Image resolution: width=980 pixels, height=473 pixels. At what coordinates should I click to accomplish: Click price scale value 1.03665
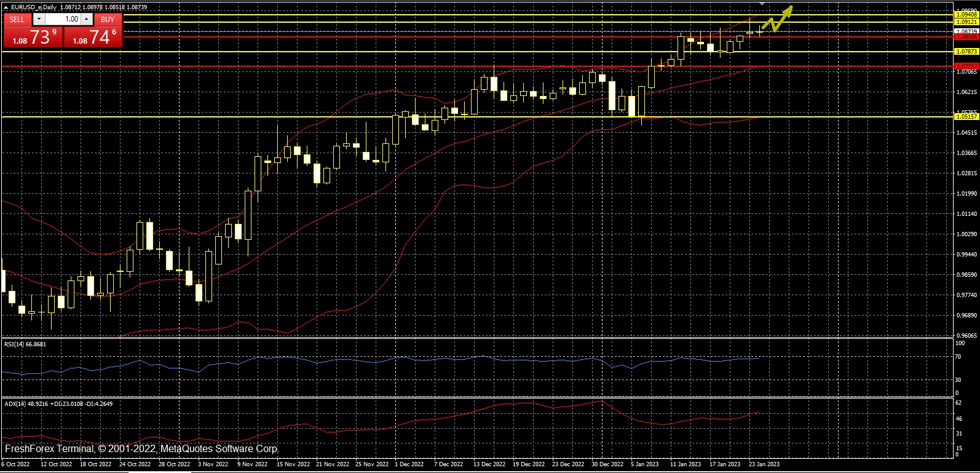(967, 153)
